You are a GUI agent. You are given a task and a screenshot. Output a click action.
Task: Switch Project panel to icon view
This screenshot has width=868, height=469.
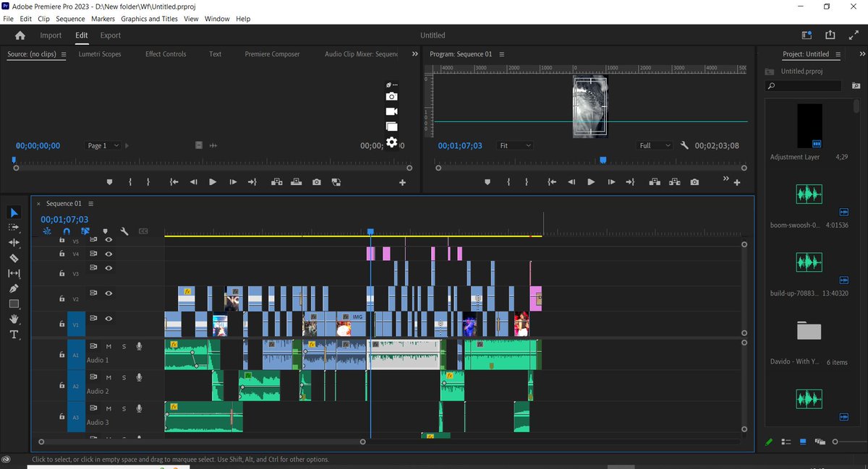802,442
